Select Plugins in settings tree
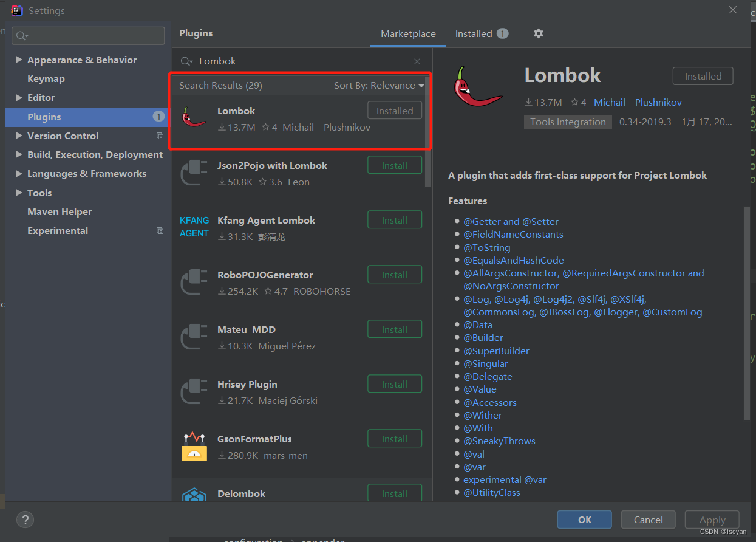This screenshot has height=542, width=756. (87, 117)
